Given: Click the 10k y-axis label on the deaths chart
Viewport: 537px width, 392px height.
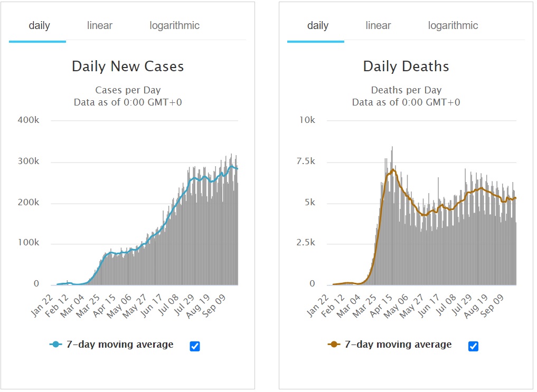Looking at the screenshot, I should coord(307,120).
